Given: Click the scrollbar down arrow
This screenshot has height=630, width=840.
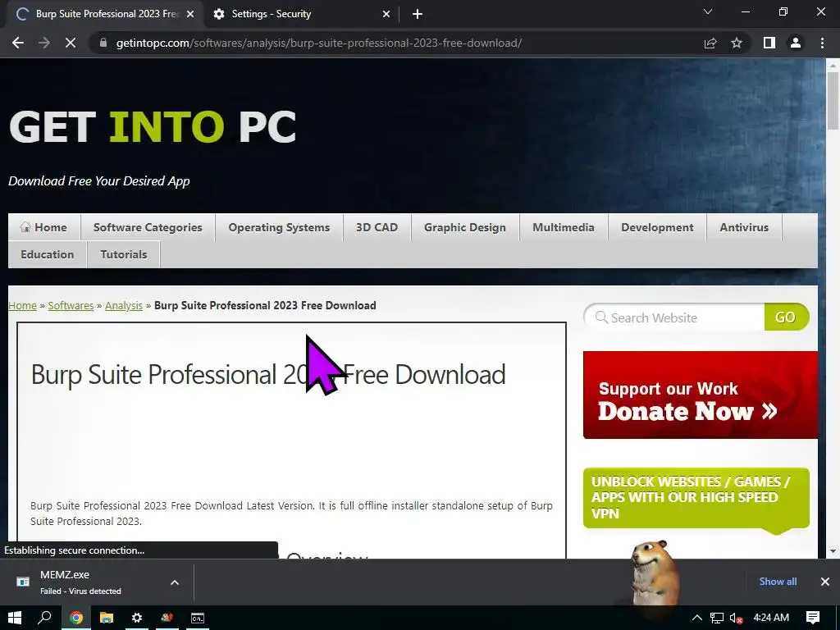Looking at the screenshot, I should [x=833, y=551].
